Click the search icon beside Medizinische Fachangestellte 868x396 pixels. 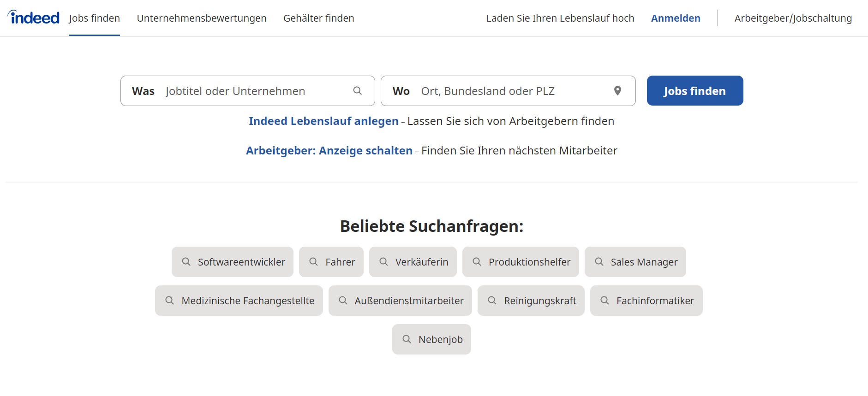tap(169, 301)
